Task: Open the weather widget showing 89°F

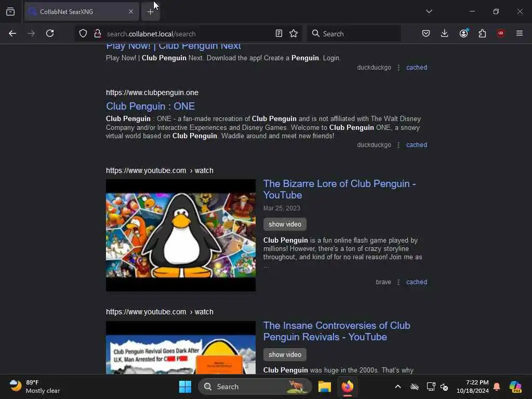Action: [34, 387]
